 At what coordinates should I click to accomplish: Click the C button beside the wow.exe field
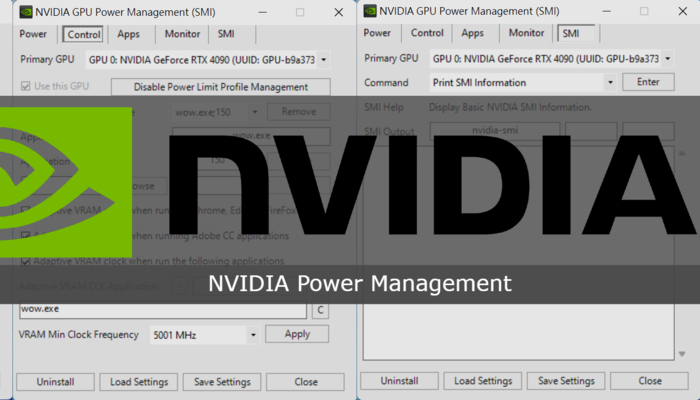tap(320, 310)
